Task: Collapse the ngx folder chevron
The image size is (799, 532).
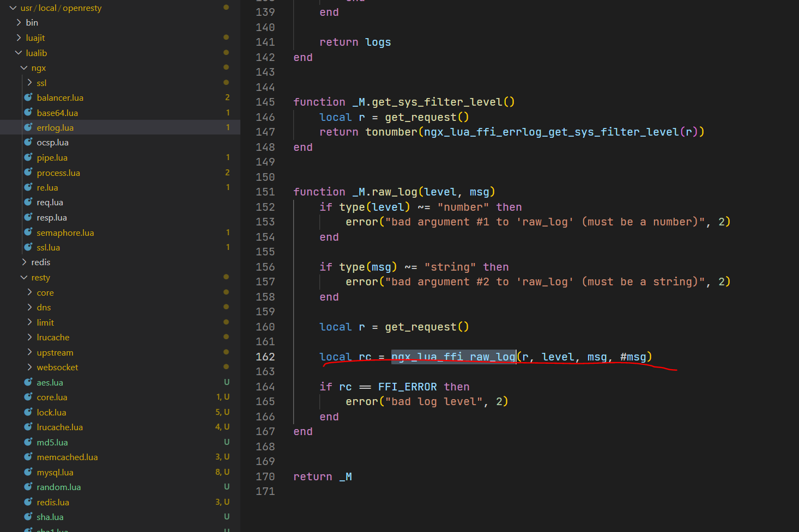Action: (24, 68)
